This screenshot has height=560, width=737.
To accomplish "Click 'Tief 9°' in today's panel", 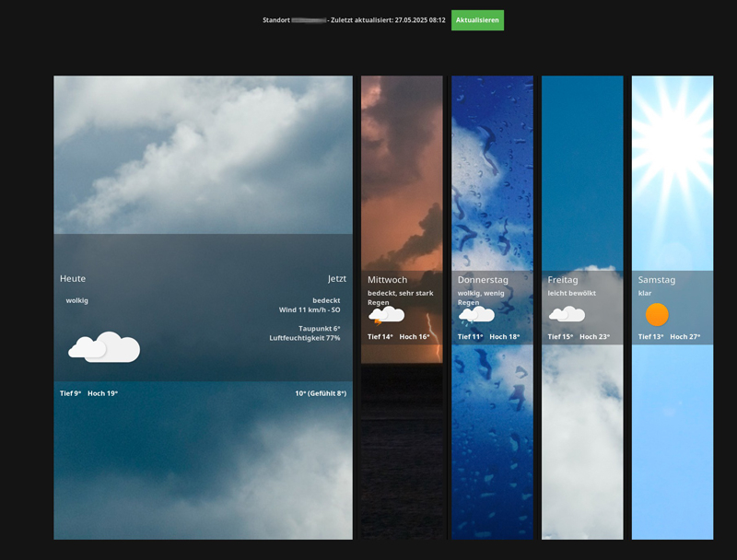I will [x=71, y=393].
